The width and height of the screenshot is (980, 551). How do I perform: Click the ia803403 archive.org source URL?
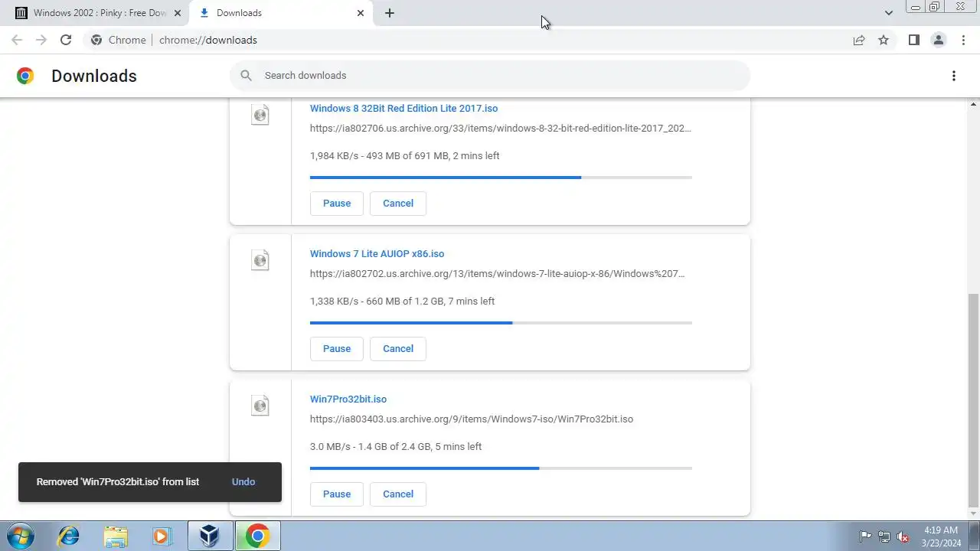click(x=472, y=419)
